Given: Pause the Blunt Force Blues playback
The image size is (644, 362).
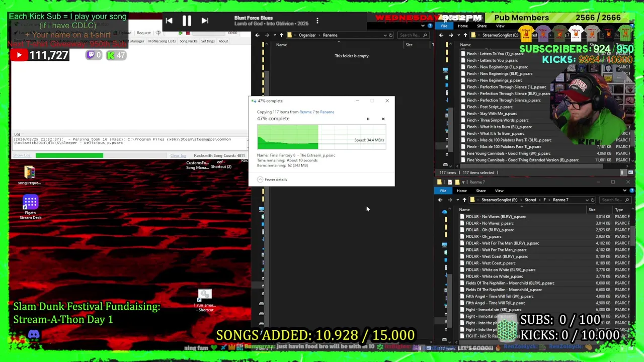Looking at the screenshot, I should pyautogui.click(x=187, y=21).
